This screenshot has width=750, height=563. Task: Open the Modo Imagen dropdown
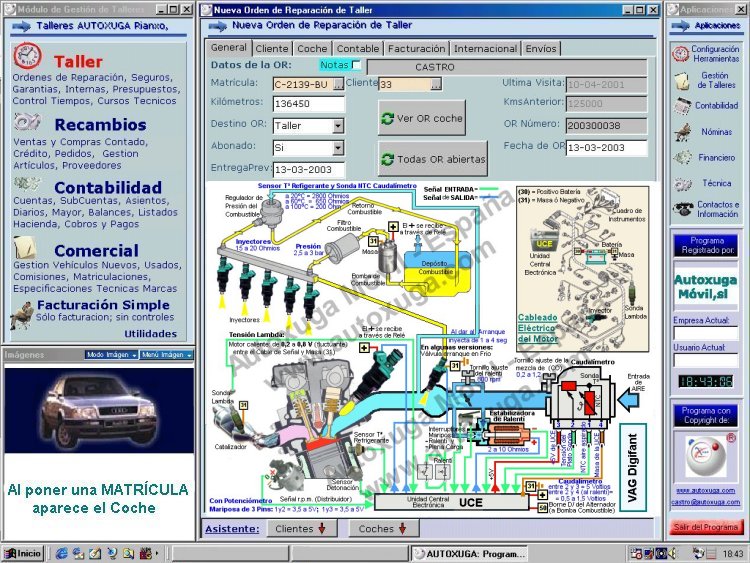[111, 354]
